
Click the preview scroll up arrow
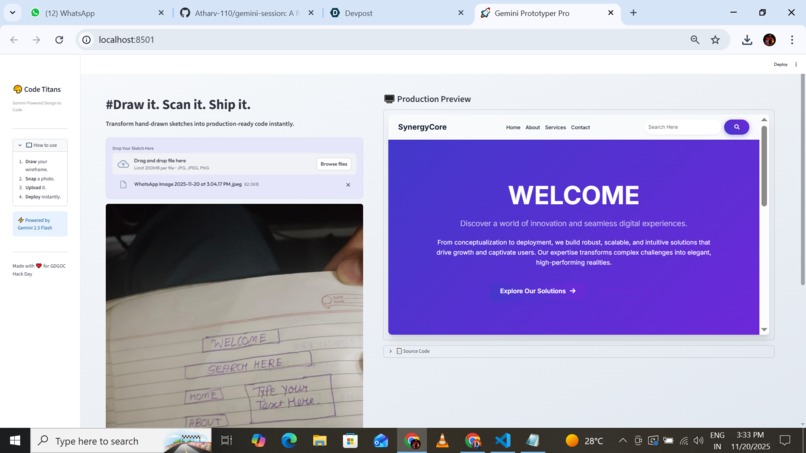[764, 120]
